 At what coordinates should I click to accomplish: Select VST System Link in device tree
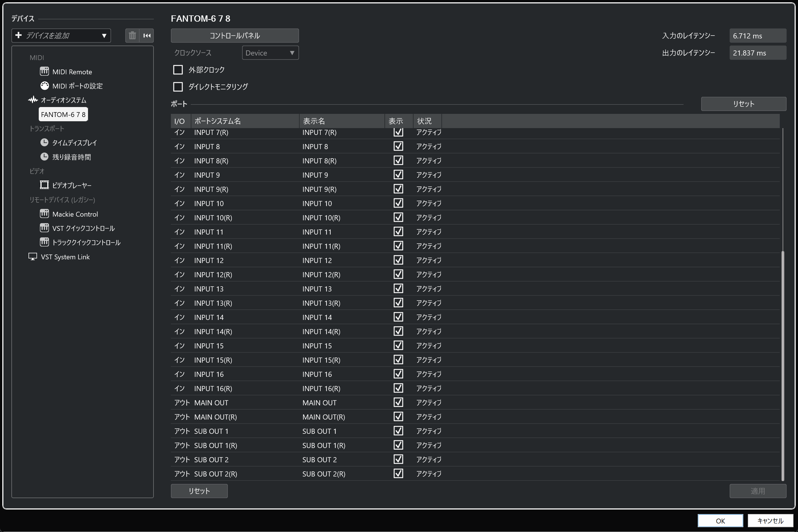point(65,257)
